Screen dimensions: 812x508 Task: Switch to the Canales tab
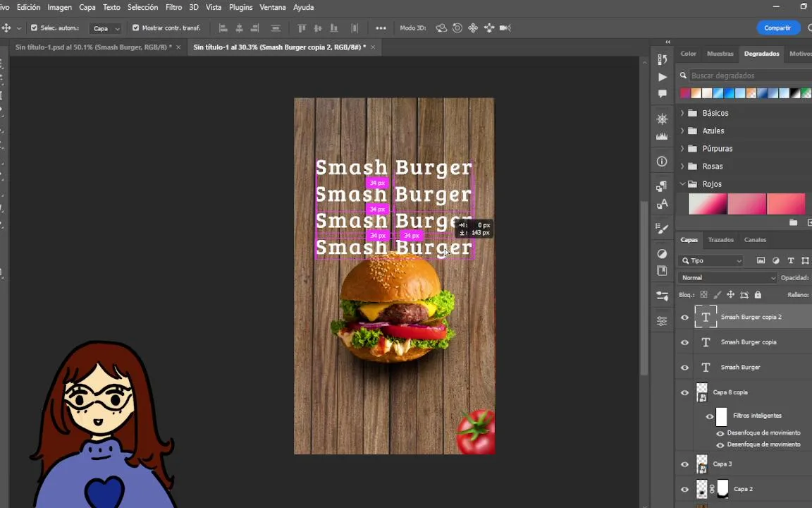[755, 239]
